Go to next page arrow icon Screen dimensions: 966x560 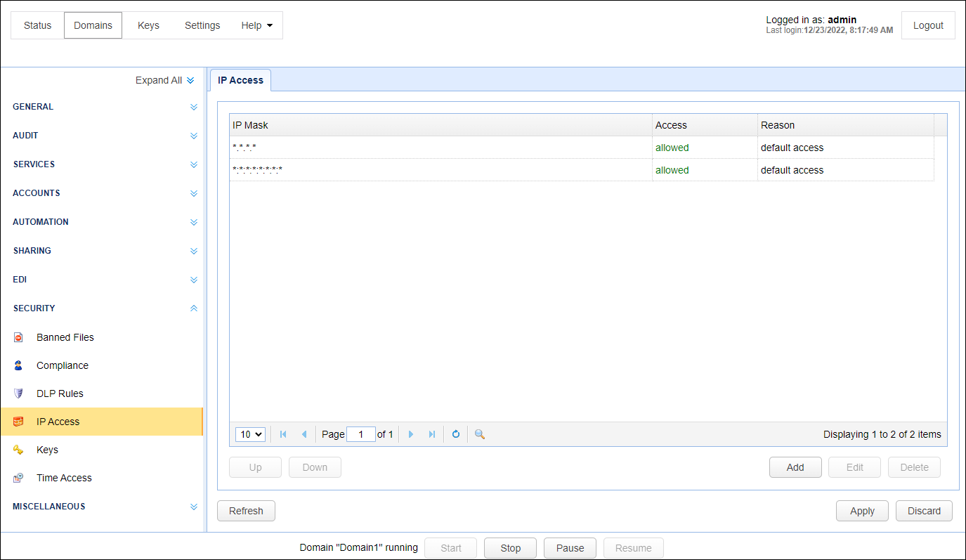(411, 434)
